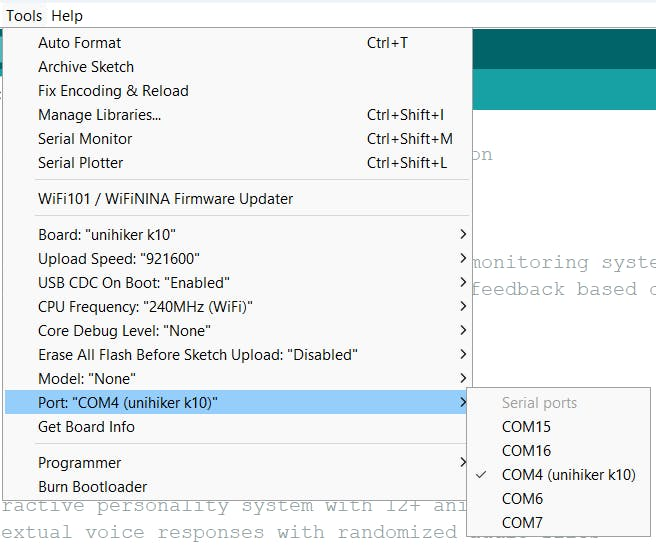Choose Archive Sketch
Viewport: 656px width, 546px height.
click(x=237, y=67)
